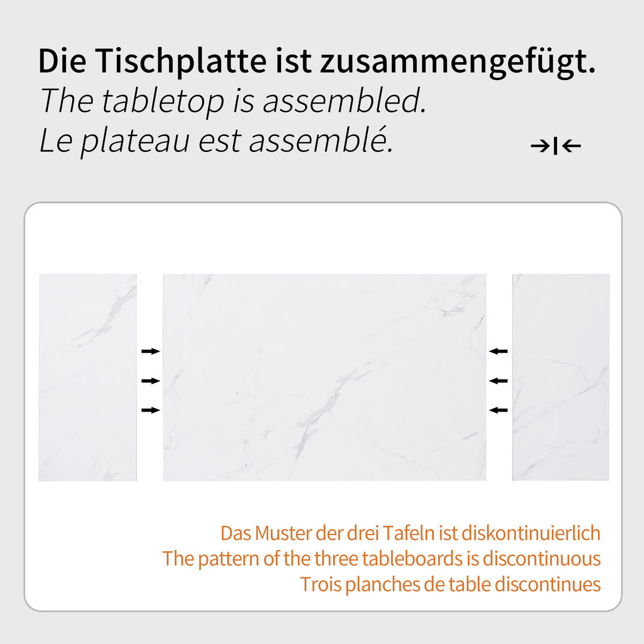
Task: Click the orange English discontinuous pattern note
Action: point(382,559)
